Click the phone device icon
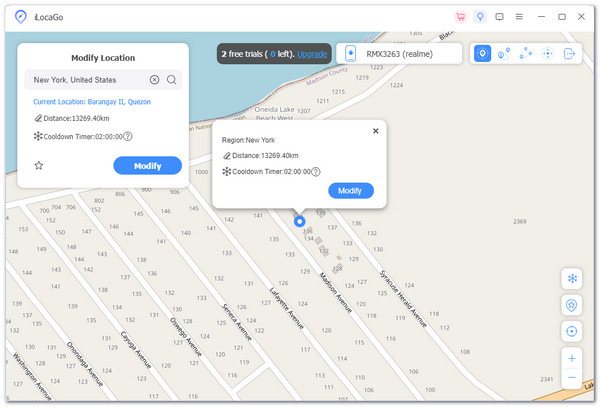 (351, 54)
